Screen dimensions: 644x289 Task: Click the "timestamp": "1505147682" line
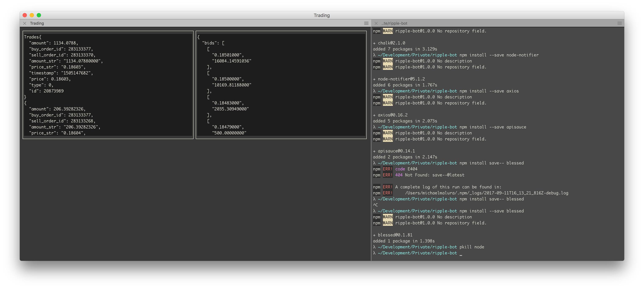(x=61, y=73)
